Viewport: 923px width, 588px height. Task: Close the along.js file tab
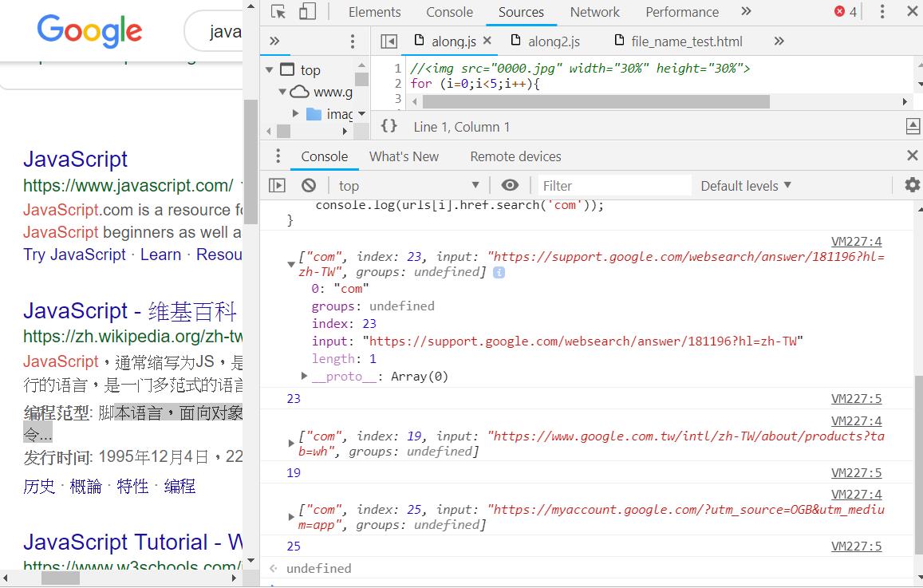pos(487,41)
